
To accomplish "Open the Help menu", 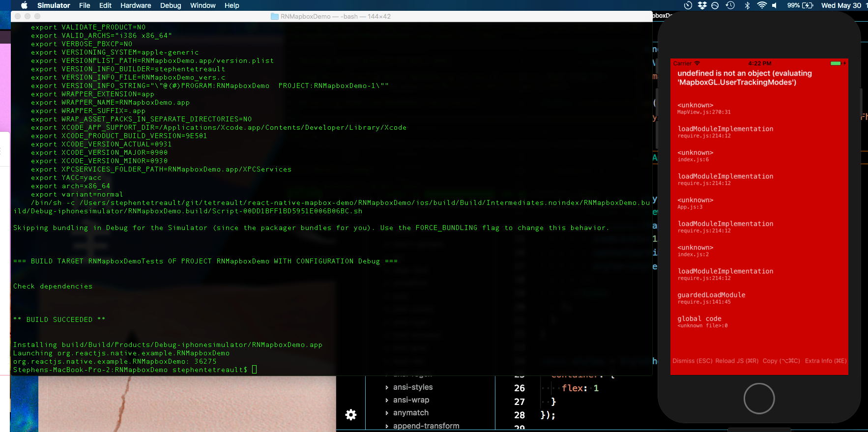I will 232,5.
